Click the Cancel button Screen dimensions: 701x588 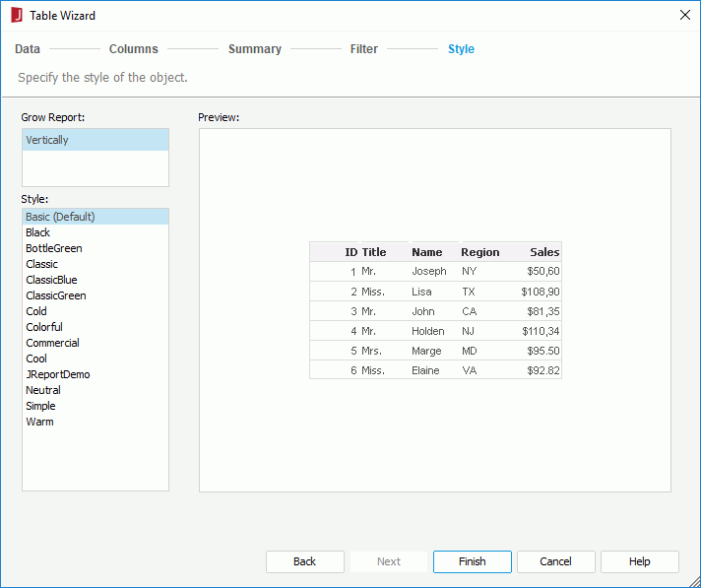[x=555, y=561]
